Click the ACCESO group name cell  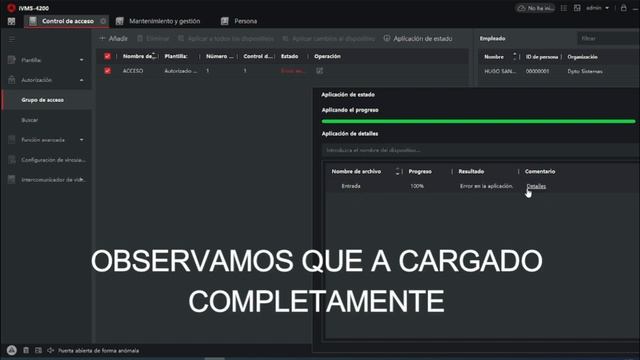[133, 71]
